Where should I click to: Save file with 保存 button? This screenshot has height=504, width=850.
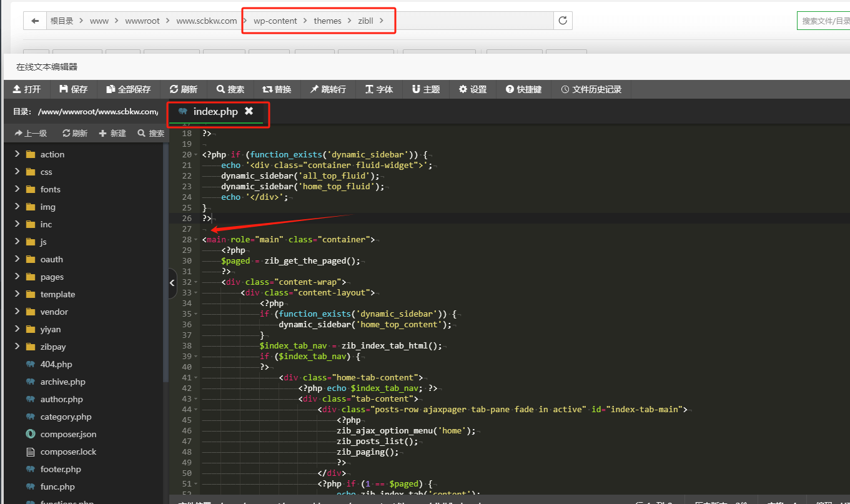(x=74, y=89)
